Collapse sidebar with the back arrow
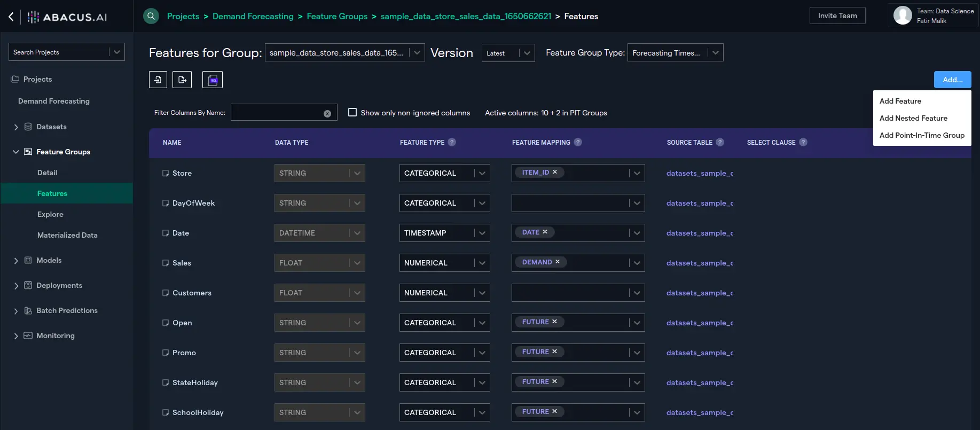 pyautogui.click(x=11, y=17)
